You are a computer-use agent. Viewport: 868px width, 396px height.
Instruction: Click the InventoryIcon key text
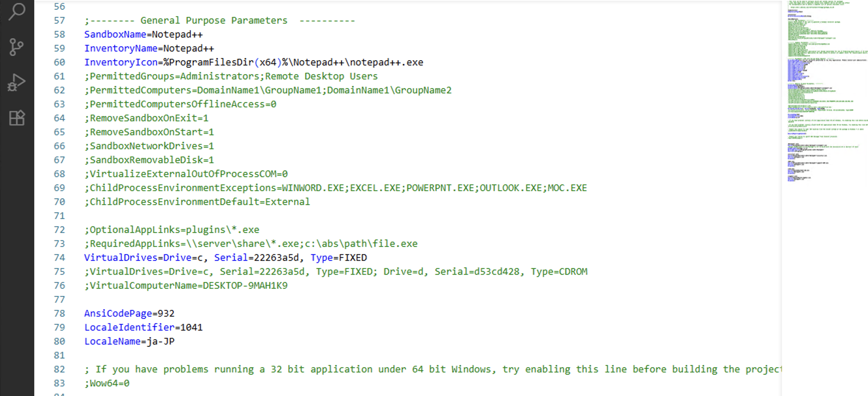point(121,62)
